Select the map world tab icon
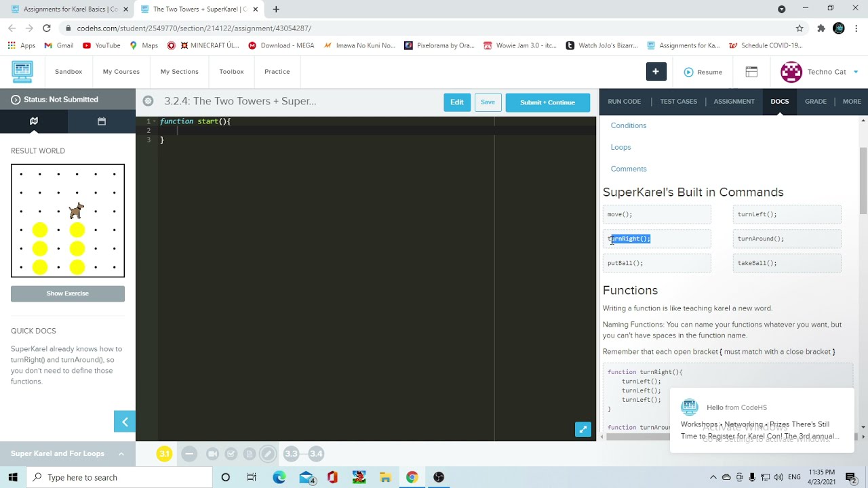This screenshot has width=868, height=488. tap(34, 121)
